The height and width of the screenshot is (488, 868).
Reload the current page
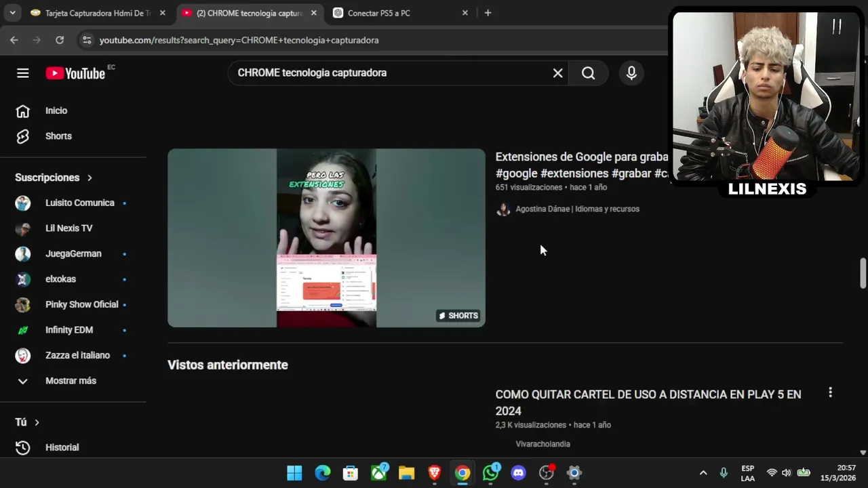[60, 40]
